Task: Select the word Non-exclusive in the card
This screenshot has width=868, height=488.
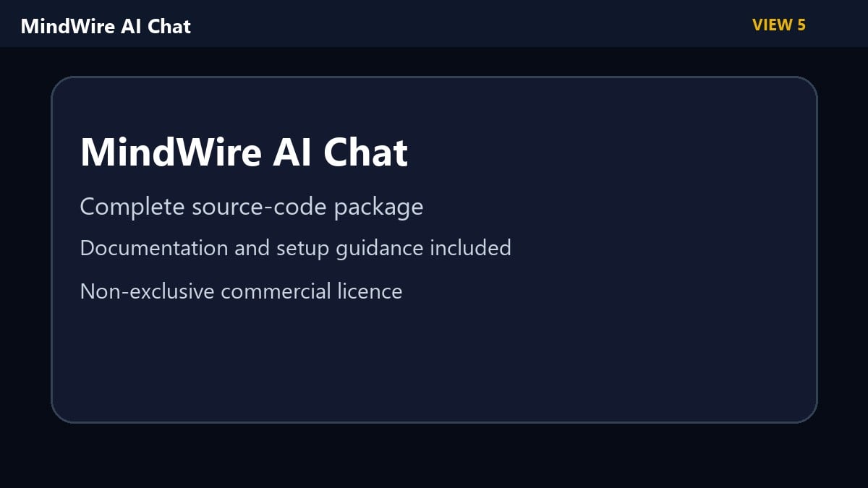Action: click(x=148, y=291)
